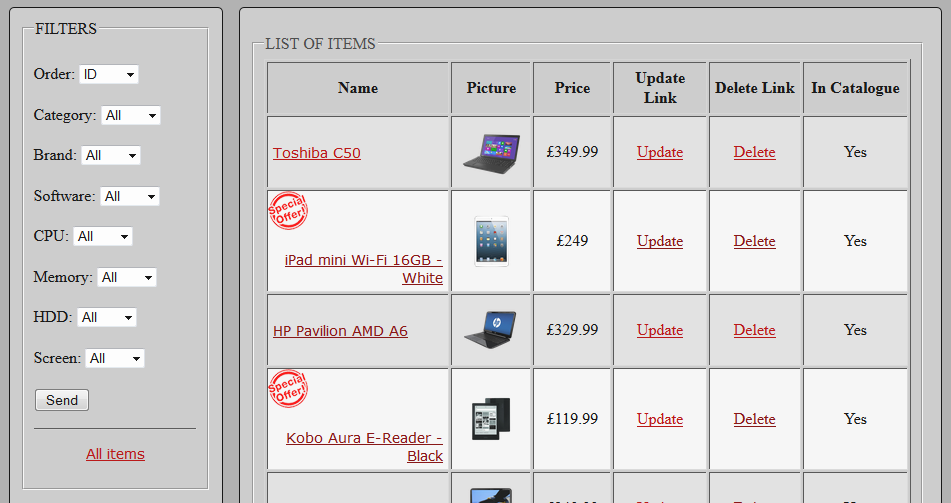Expand the Software filter dropdown
The height and width of the screenshot is (503, 951).
(x=129, y=197)
